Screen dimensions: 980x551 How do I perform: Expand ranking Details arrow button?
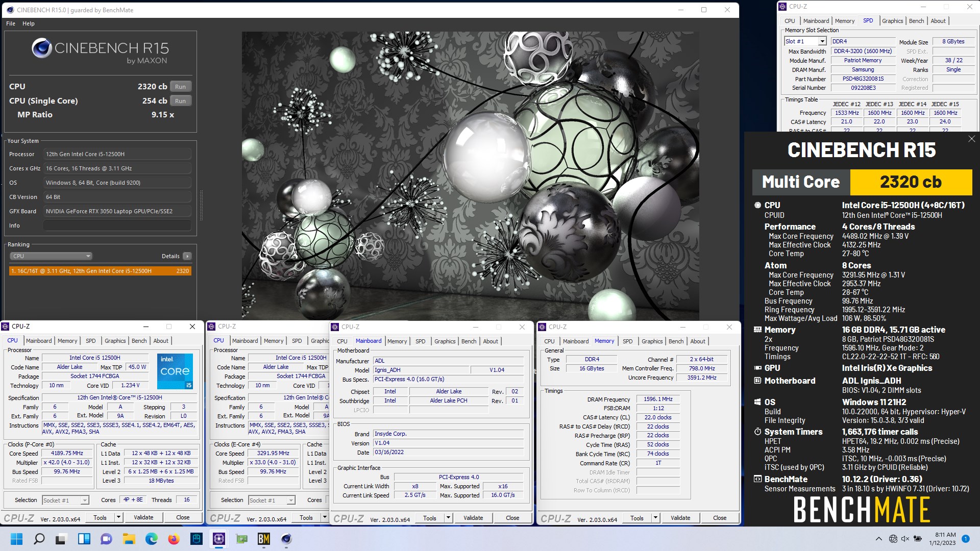pyautogui.click(x=187, y=256)
